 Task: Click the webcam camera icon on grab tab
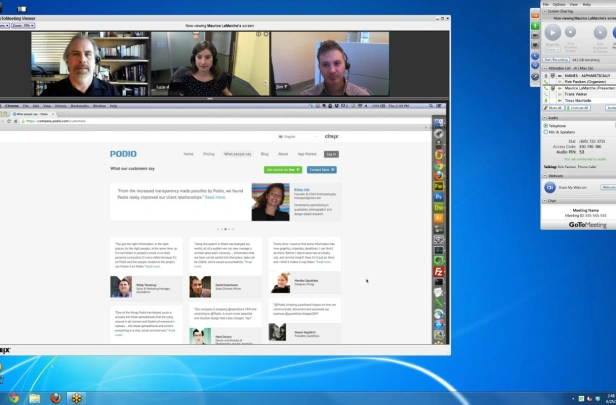(x=535, y=36)
